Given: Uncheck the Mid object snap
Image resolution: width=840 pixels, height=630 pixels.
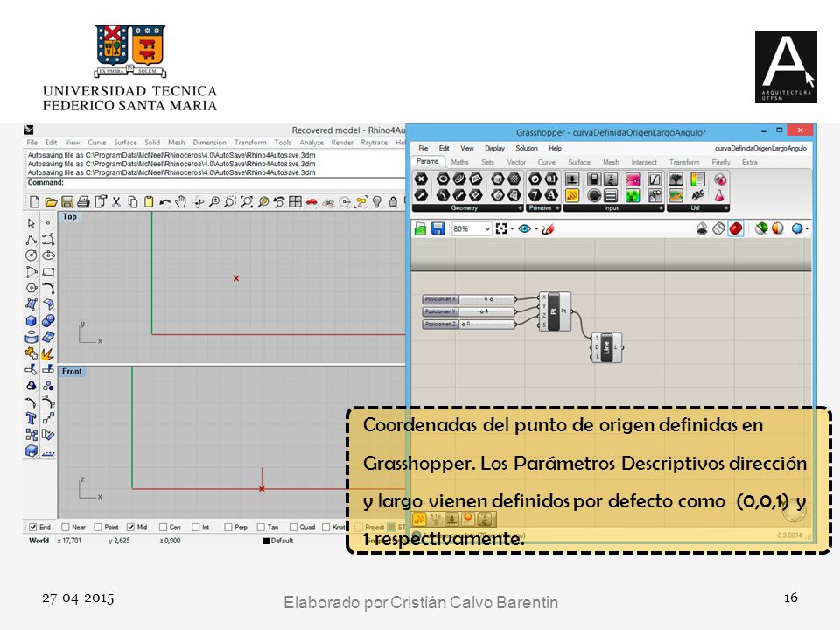Looking at the screenshot, I should point(130,527).
